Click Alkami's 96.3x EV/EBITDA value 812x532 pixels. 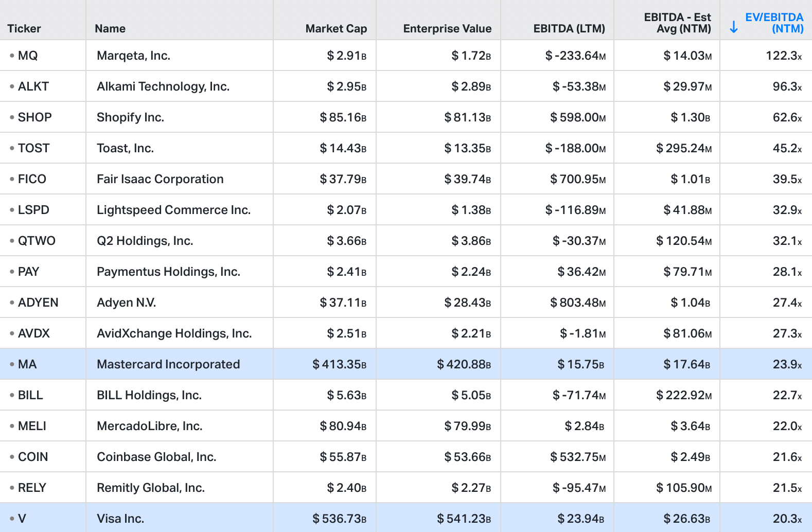tap(787, 86)
